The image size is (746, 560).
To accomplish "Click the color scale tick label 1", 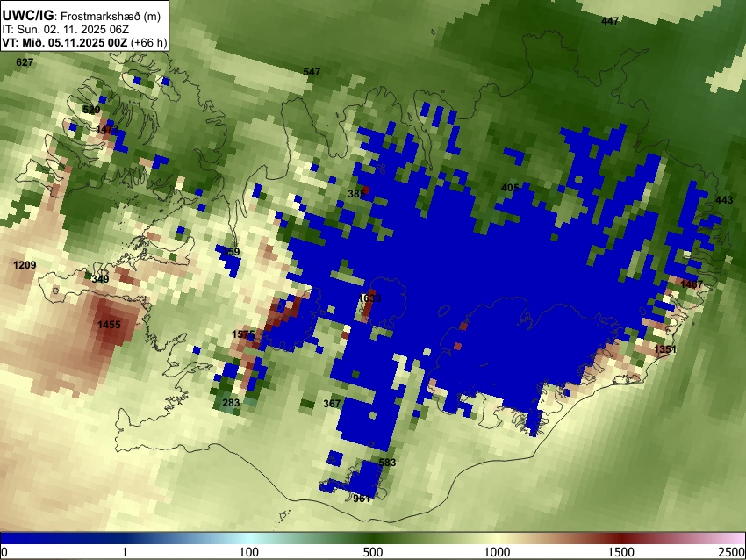I will click(x=125, y=552).
